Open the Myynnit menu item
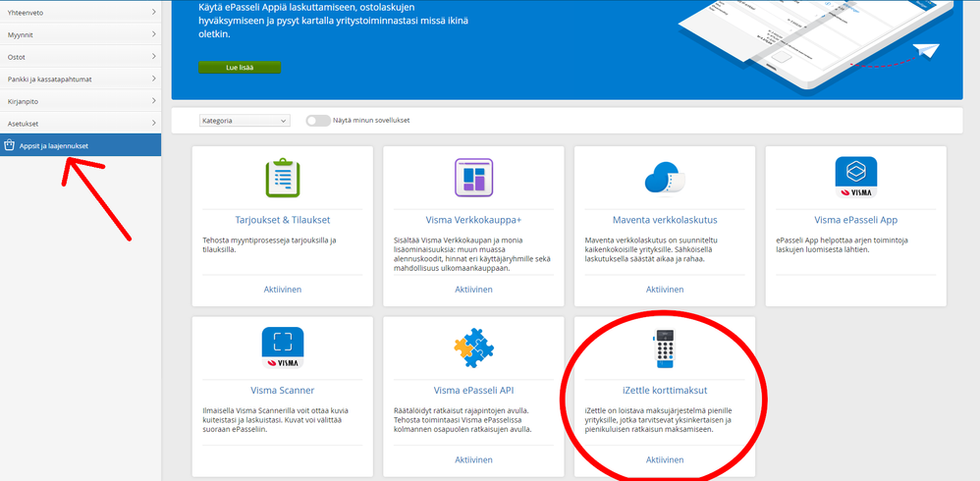This screenshot has height=481, width=980. point(81,34)
